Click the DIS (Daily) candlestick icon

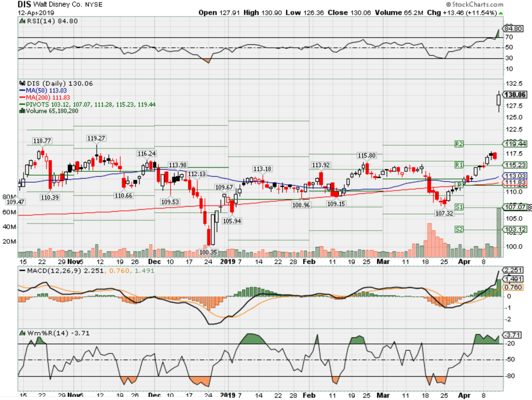coord(22,83)
